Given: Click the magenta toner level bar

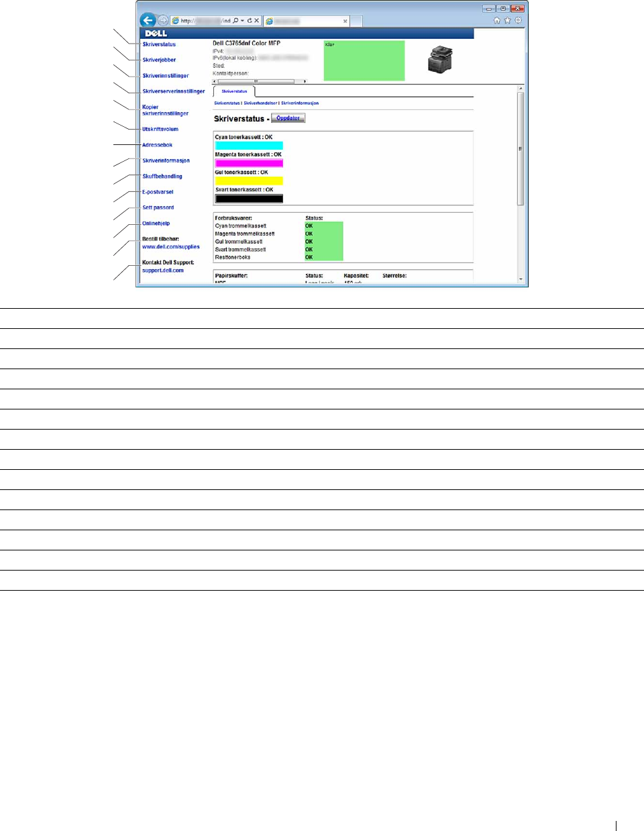Looking at the screenshot, I should tap(249, 163).
